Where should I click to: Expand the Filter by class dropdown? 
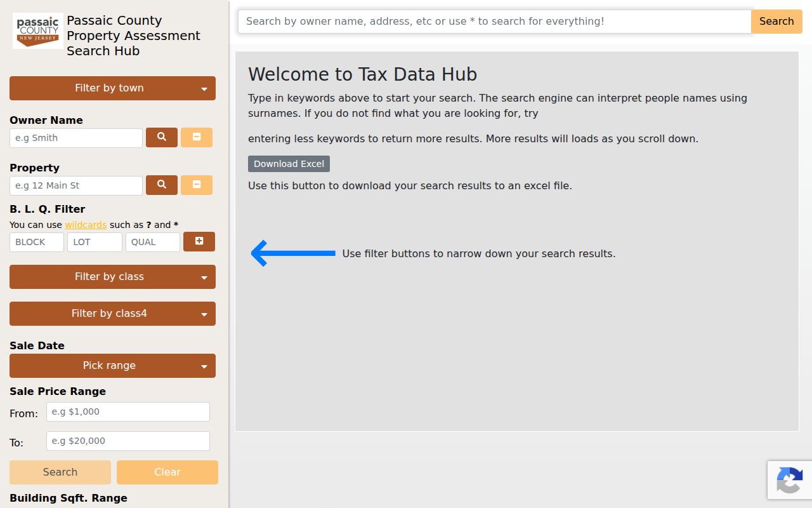[x=112, y=277]
